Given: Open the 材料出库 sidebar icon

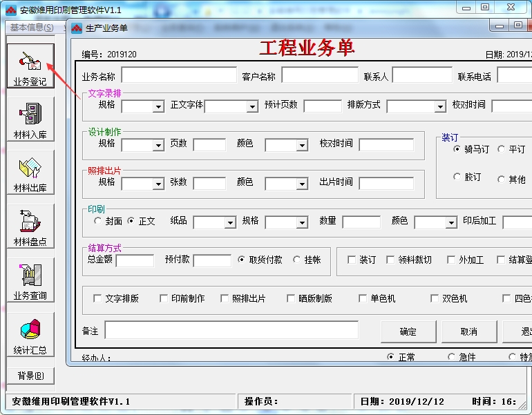Looking at the screenshot, I should click(30, 173).
